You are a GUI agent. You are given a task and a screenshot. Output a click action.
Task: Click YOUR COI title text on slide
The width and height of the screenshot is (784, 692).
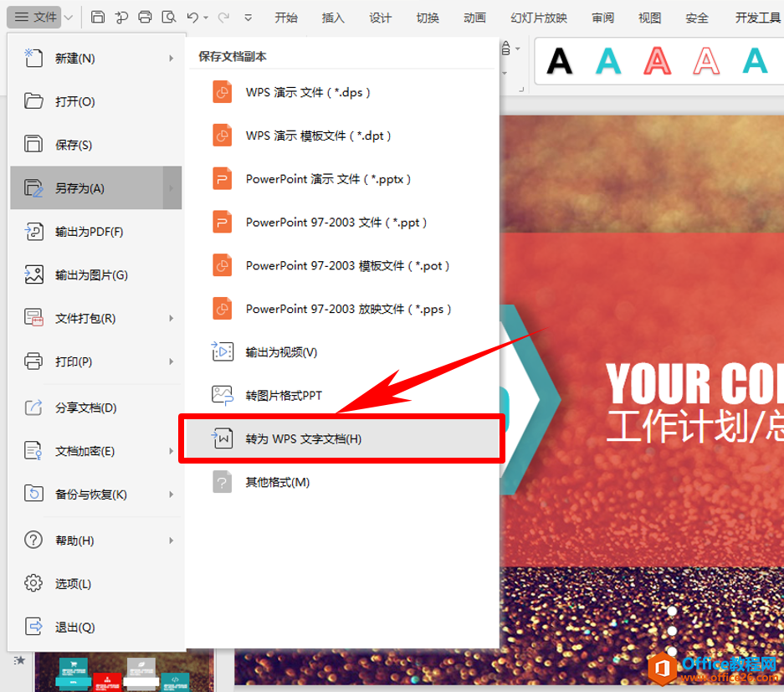695,383
